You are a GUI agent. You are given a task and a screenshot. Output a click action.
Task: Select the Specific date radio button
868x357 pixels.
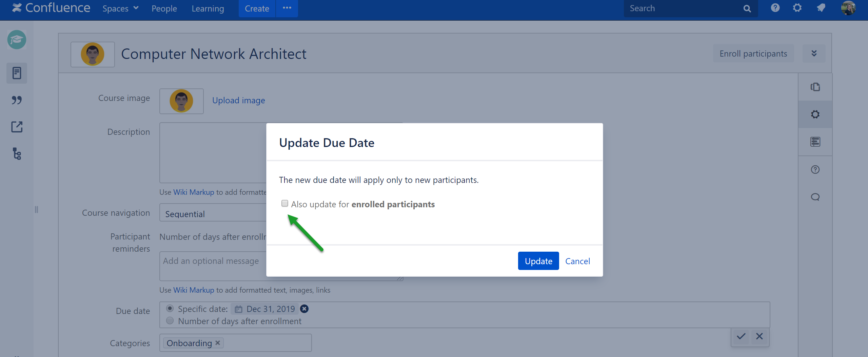170,308
